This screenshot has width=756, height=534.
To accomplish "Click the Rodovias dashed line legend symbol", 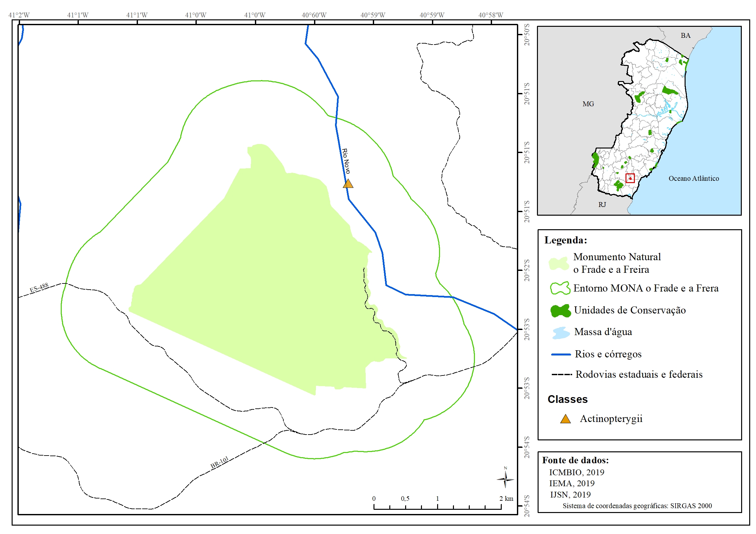I will pos(562,375).
